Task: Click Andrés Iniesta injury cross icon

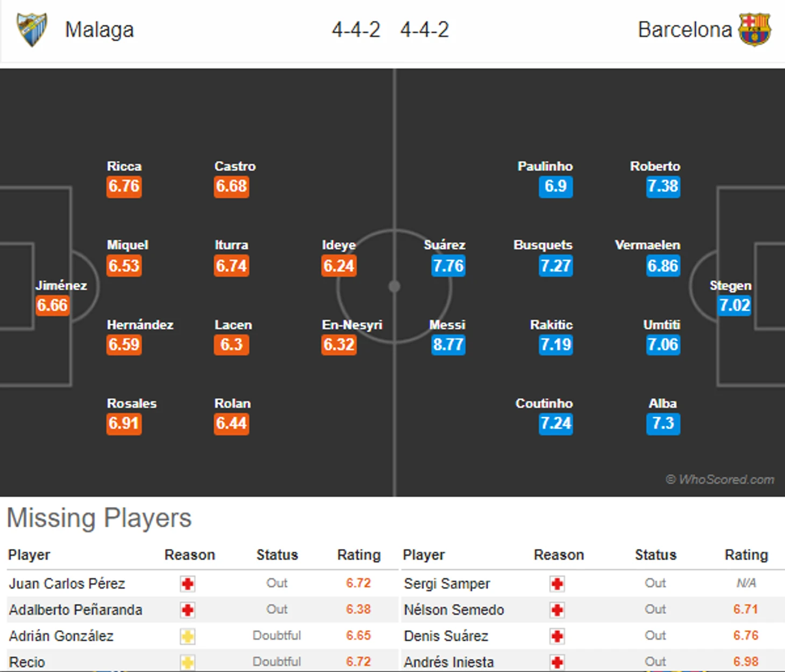Action: [557, 662]
